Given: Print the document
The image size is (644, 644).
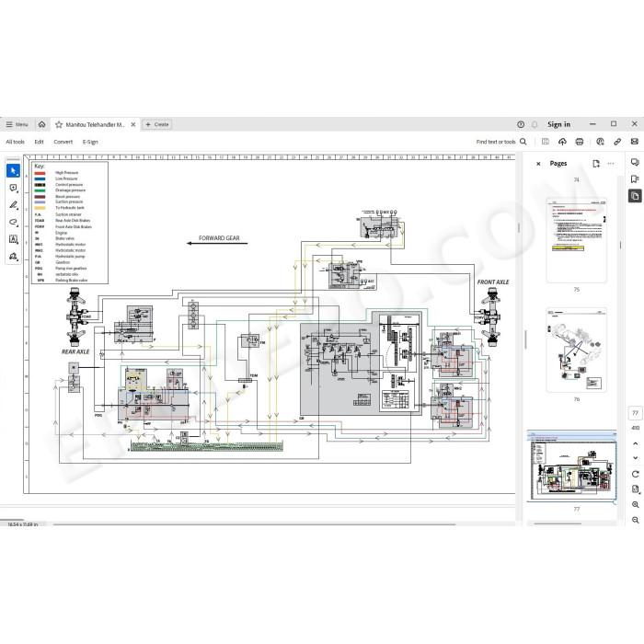Looking at the screenshot, I should [580, 142].
